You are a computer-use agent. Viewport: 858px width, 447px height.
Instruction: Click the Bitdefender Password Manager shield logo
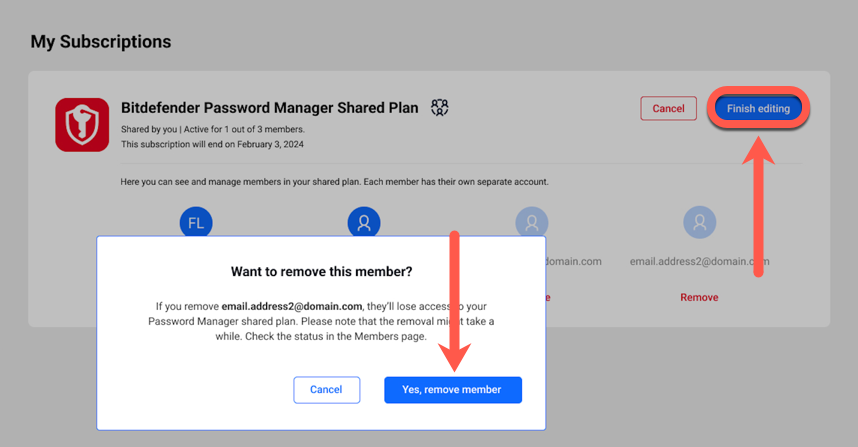82,125
